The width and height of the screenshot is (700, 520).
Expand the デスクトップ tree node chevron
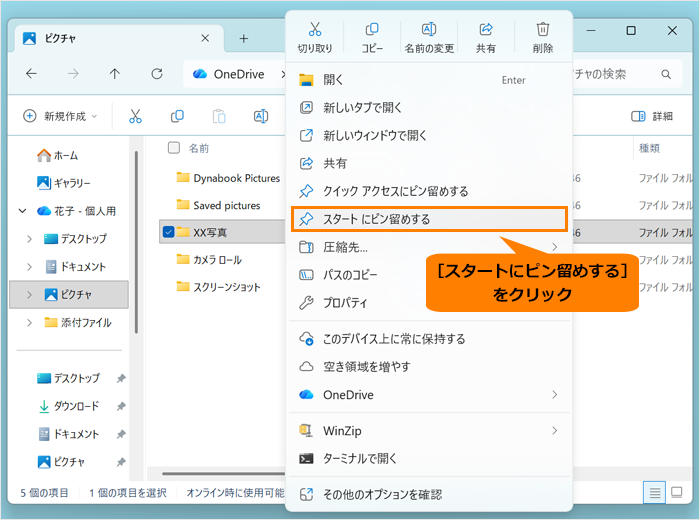(29, 239)
